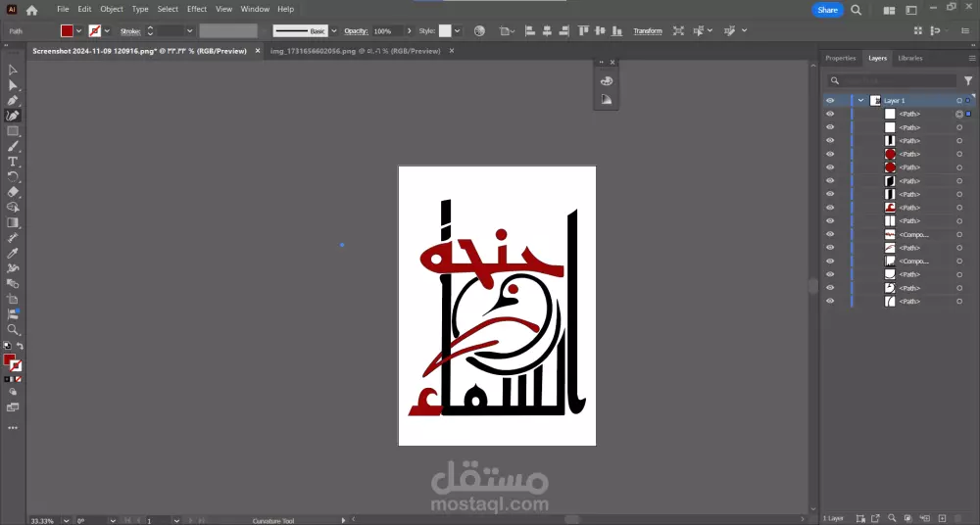The height and width of the screenshot is (525, 980).
Task: Close the Screenshot 2024-11-09 document tab
Action: [258, 51]
